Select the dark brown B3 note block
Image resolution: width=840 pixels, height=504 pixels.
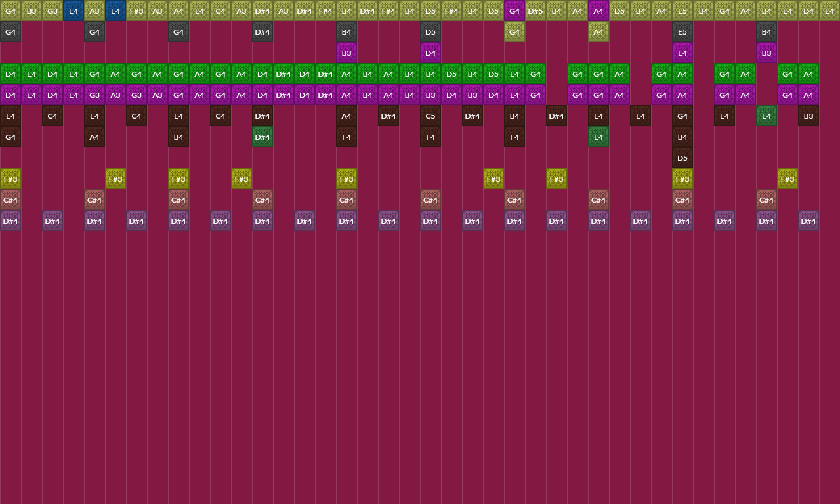(x=808, y=116)
